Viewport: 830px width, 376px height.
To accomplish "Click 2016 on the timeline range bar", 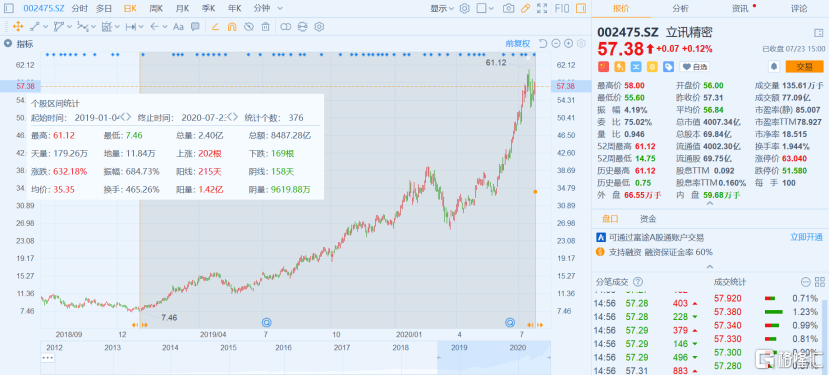I will click(283, 347).
